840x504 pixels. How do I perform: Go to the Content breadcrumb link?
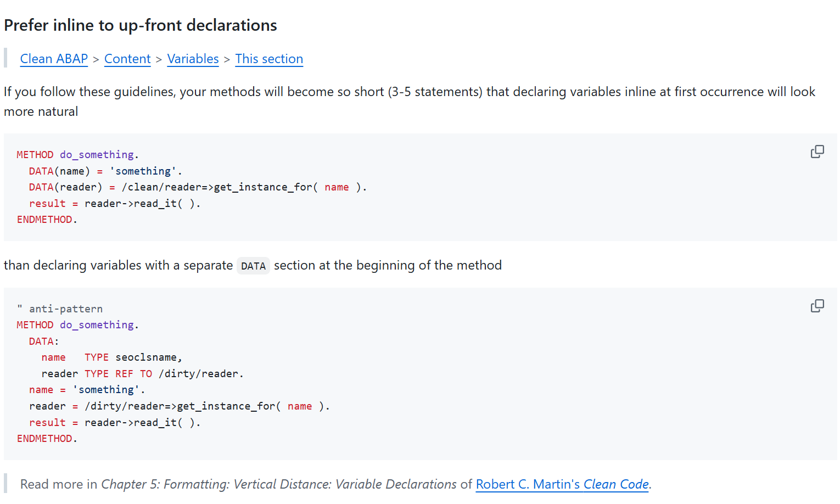coord(127,59)
